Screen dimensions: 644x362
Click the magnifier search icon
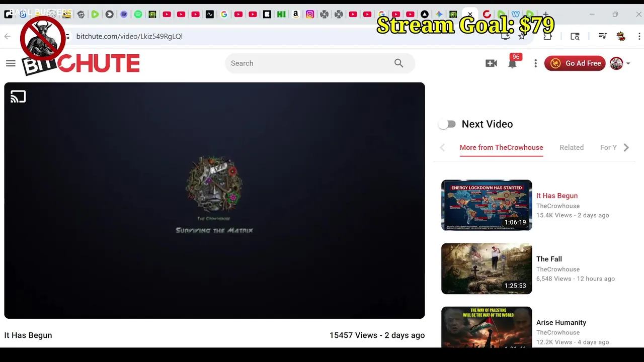point(399,63)
